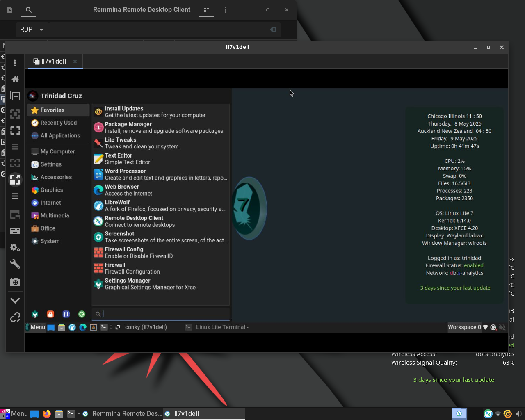Open Word Processor

tap(161, 174)
